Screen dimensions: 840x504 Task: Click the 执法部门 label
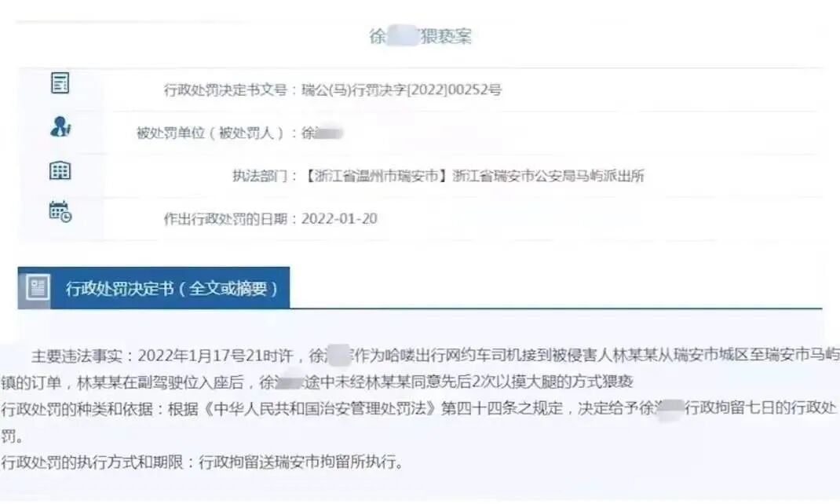[x=259, y=176]
